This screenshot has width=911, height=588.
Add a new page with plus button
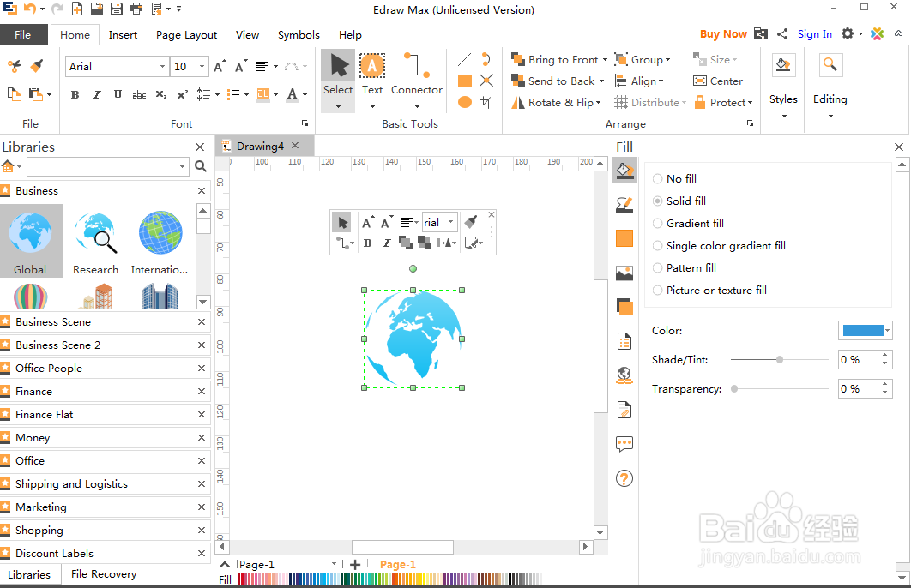point(355,564)
